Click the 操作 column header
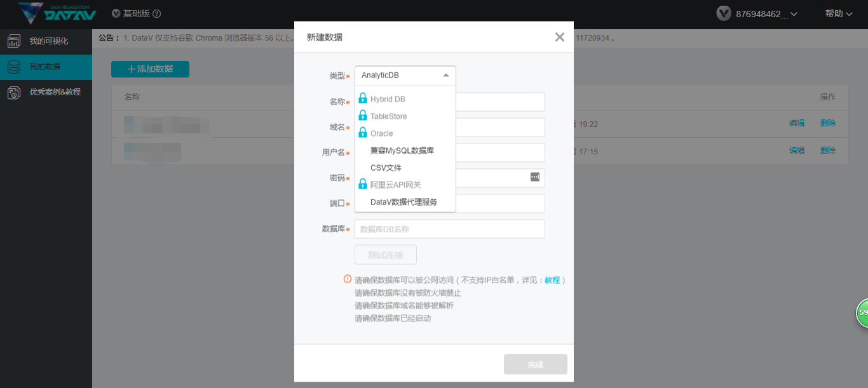 coord(828,97)
